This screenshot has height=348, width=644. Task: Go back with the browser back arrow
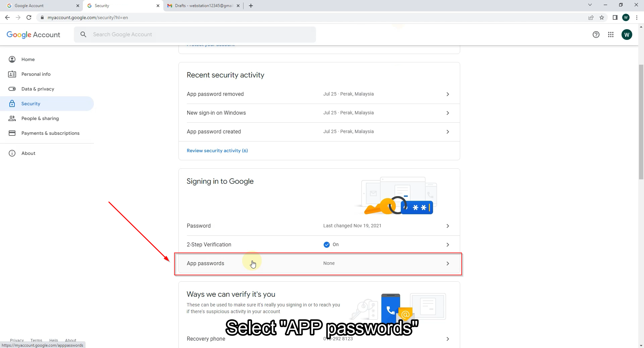point(7,17)
